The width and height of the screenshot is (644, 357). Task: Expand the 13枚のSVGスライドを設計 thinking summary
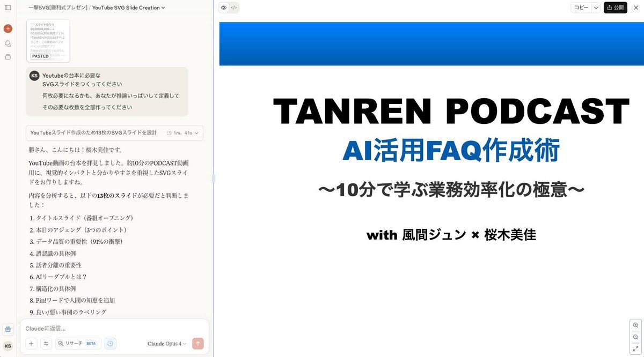tap(114, 133)
